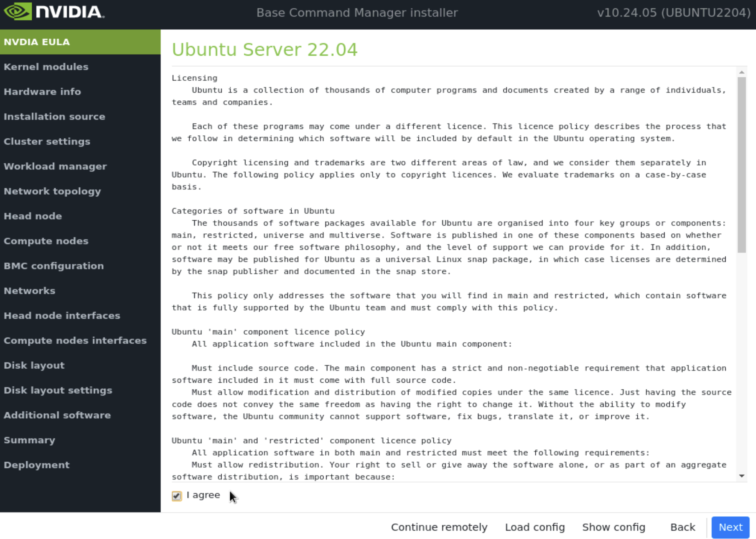
Task: Select Network topology section
Action: [52, 191]
